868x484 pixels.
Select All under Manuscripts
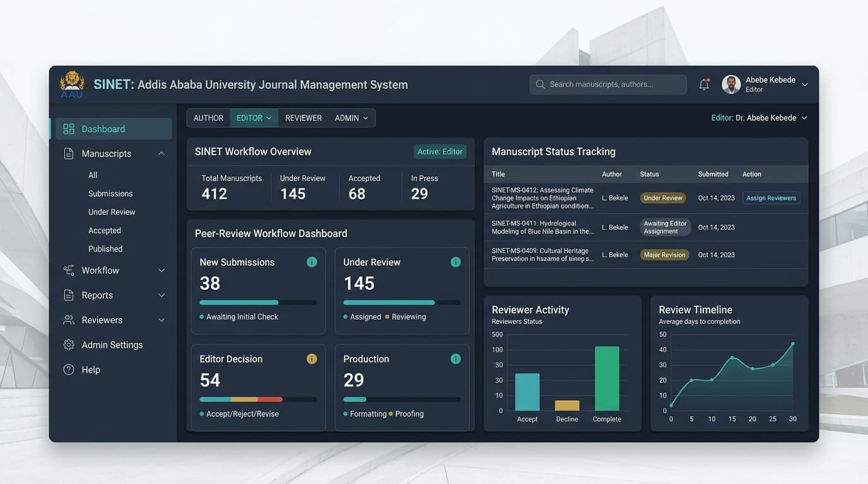point(93,175)
